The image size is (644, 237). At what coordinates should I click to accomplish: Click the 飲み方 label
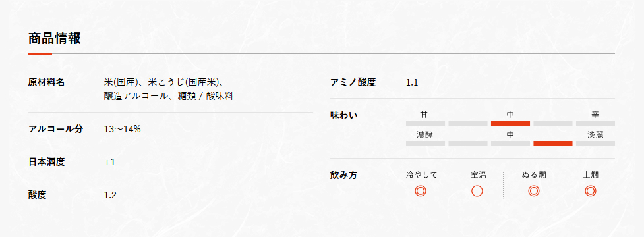point(344,175)
